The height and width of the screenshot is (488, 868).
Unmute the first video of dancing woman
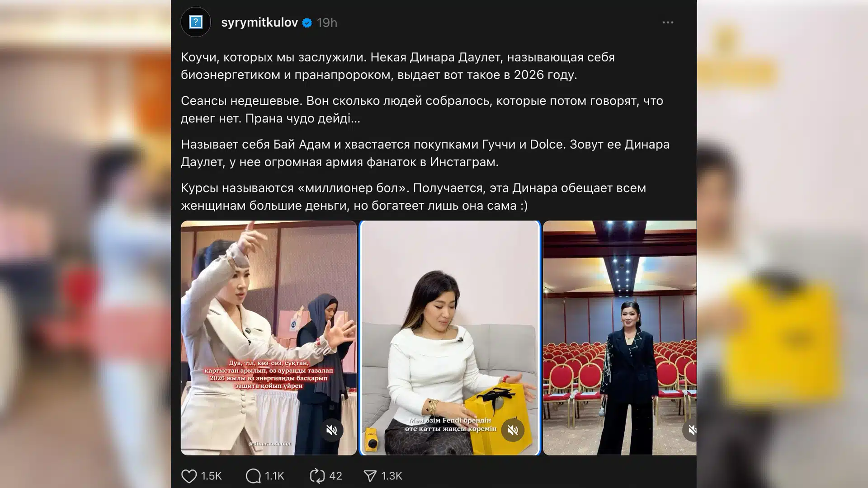[x=331, y=430]
